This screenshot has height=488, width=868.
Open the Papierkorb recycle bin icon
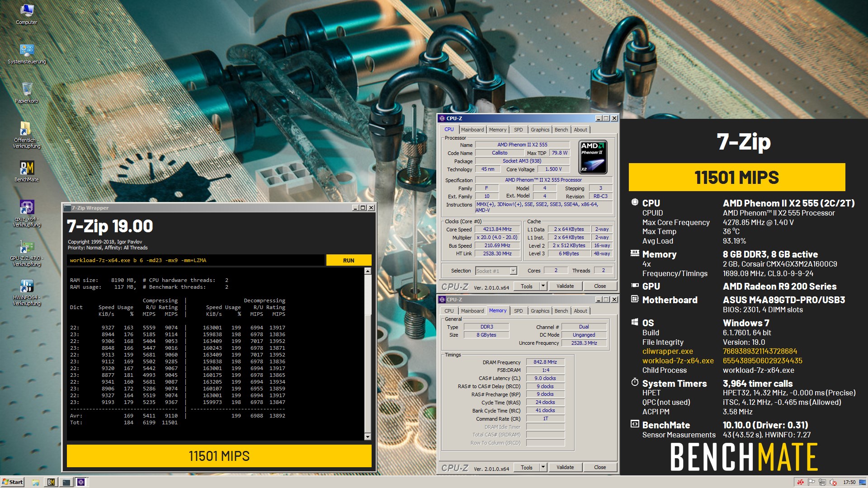(27, 93)
